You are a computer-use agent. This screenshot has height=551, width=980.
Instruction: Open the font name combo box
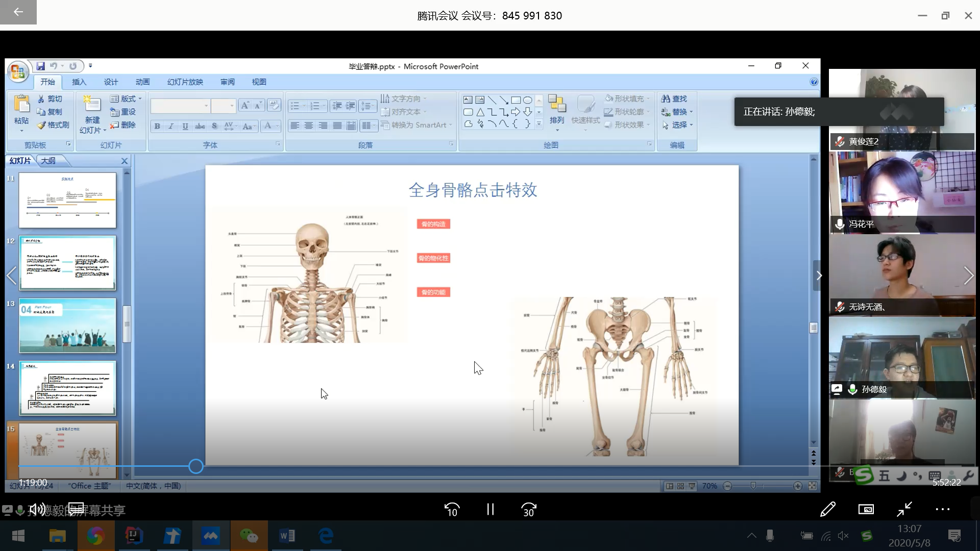[x=180, y=106]
